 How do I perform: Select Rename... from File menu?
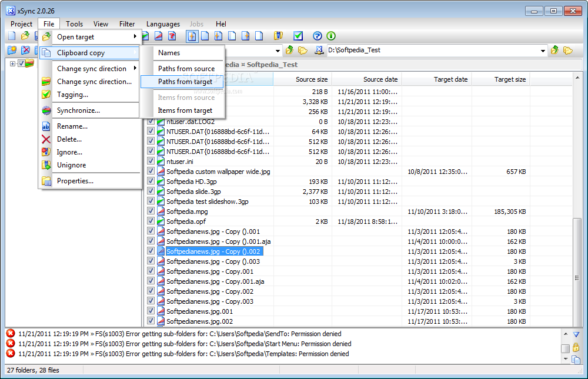coord(90,126)
